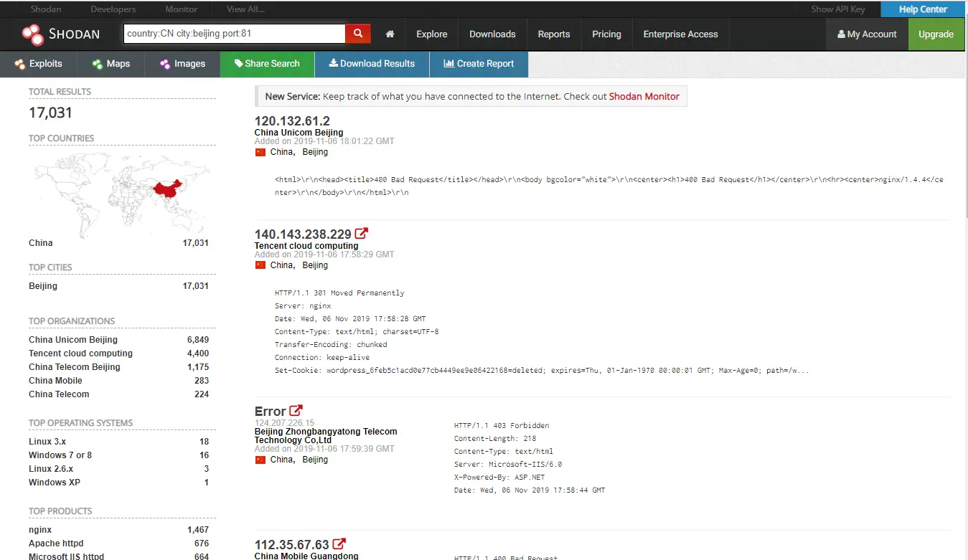Open Enterprise Access page
Image resolution: width=968 pixels, height=560 pixels.
680,34
